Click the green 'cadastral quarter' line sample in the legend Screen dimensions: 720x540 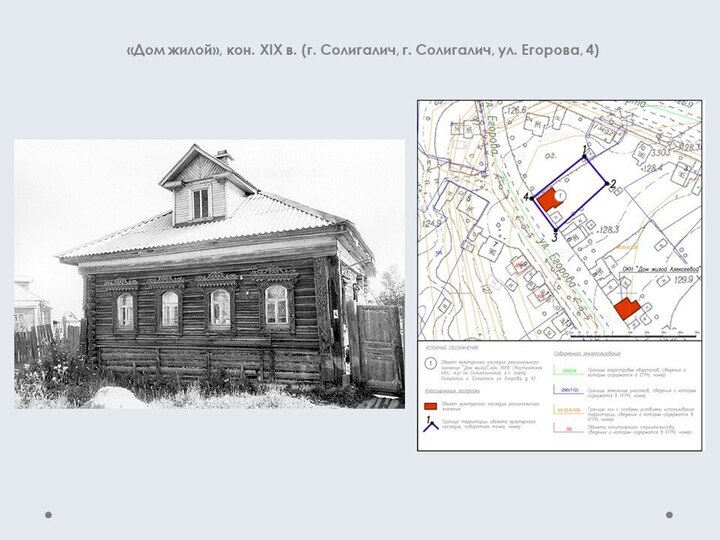568,370
